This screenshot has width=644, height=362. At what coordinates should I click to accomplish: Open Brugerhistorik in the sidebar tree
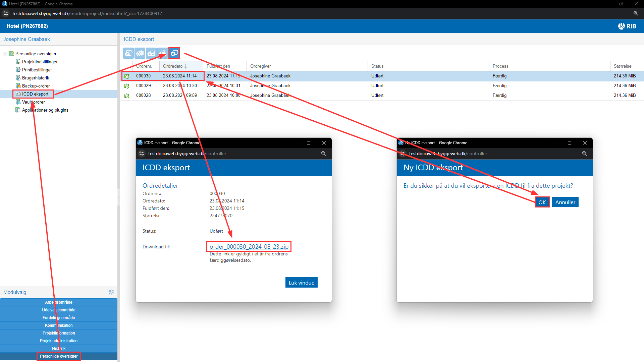35,78
